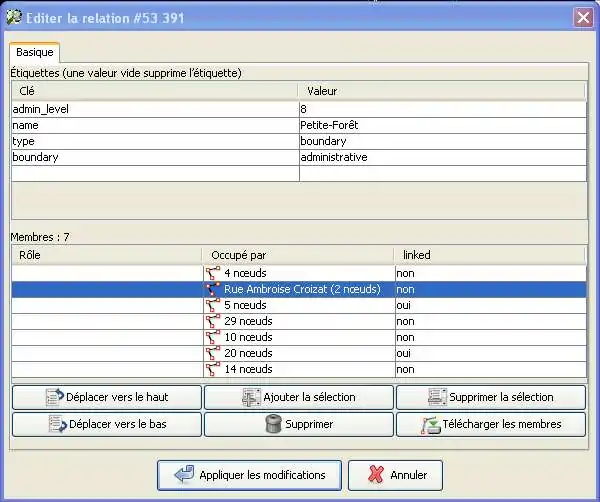
Task: Click way icon beside 29 nœuds member
Action: point(212,321)
